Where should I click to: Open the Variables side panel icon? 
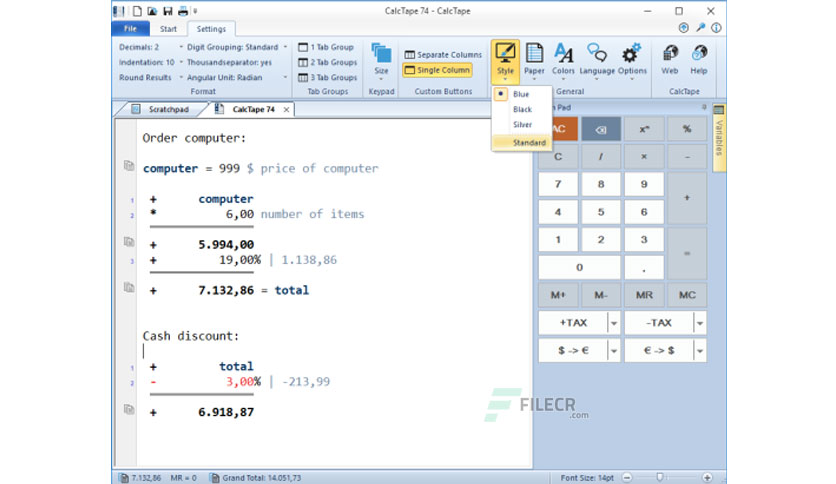(719, 137)
